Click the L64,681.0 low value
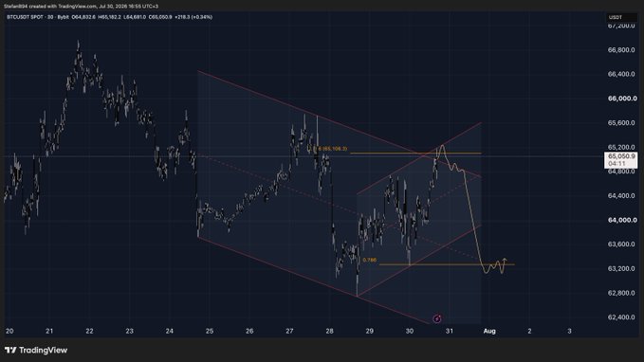The image size is (644, 362). coord(135,17)
